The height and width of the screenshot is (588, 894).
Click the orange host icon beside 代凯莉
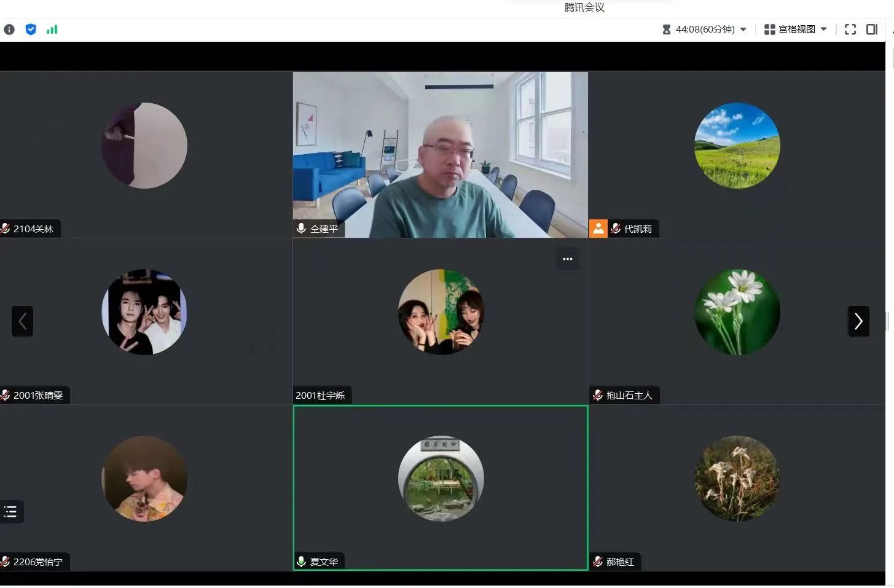pos(598,229)
